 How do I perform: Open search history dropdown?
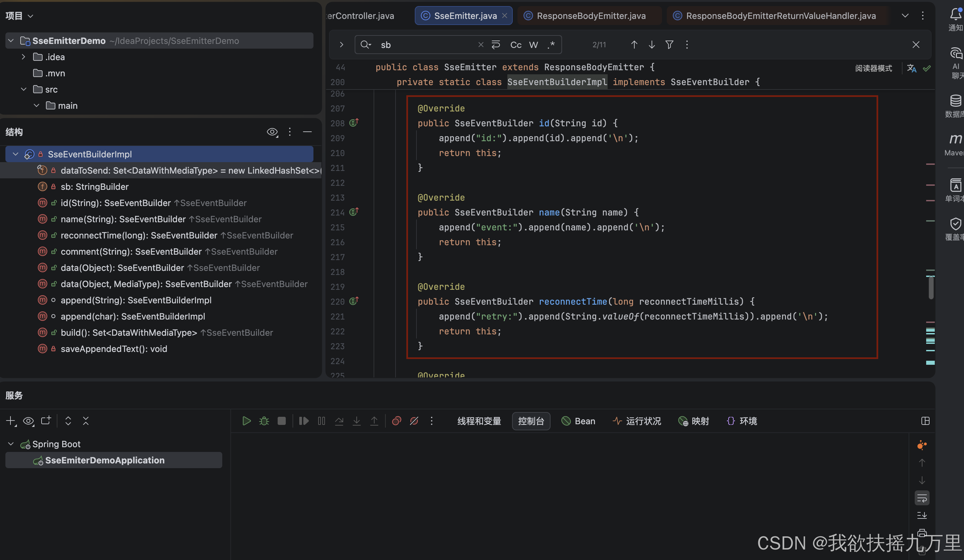pos(365,45)
